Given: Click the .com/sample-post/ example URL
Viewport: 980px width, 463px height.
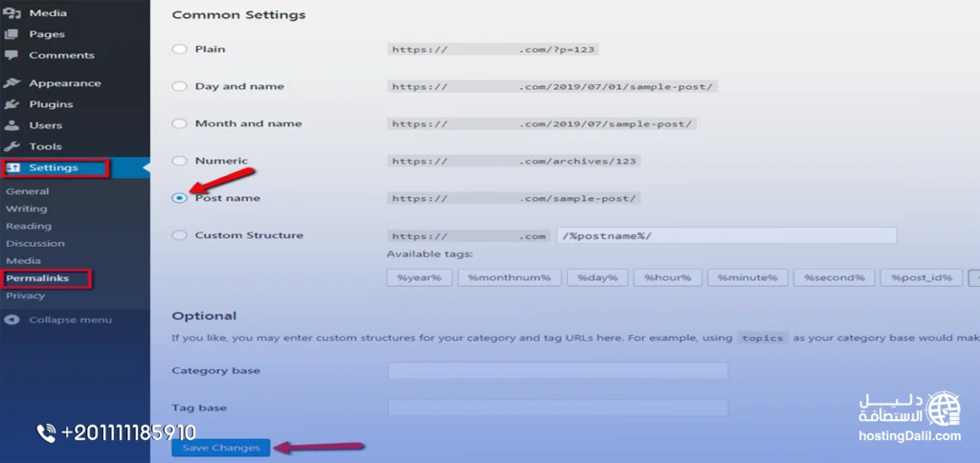Looking at the screenshot, I should coord(514,198).
